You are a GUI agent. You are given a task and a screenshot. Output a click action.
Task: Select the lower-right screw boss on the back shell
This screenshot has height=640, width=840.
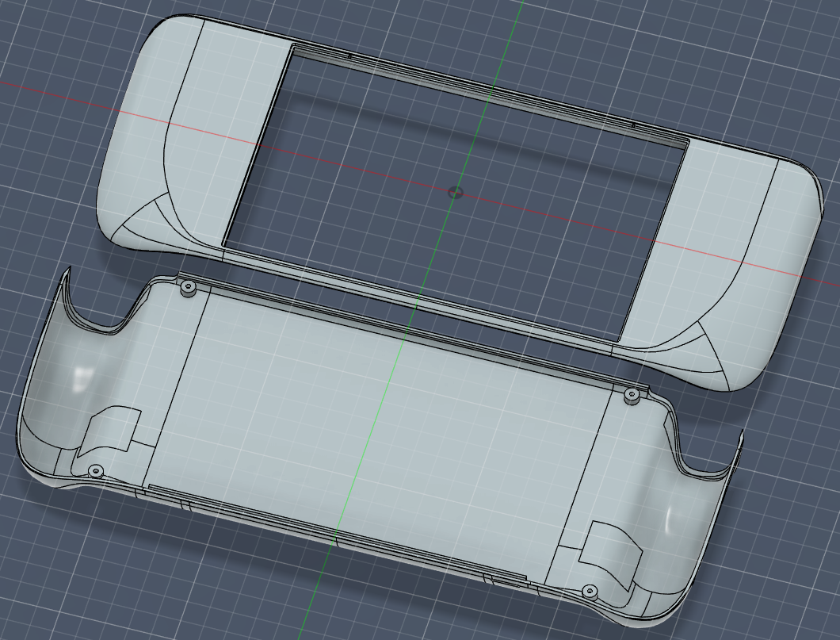coord(590,592)
